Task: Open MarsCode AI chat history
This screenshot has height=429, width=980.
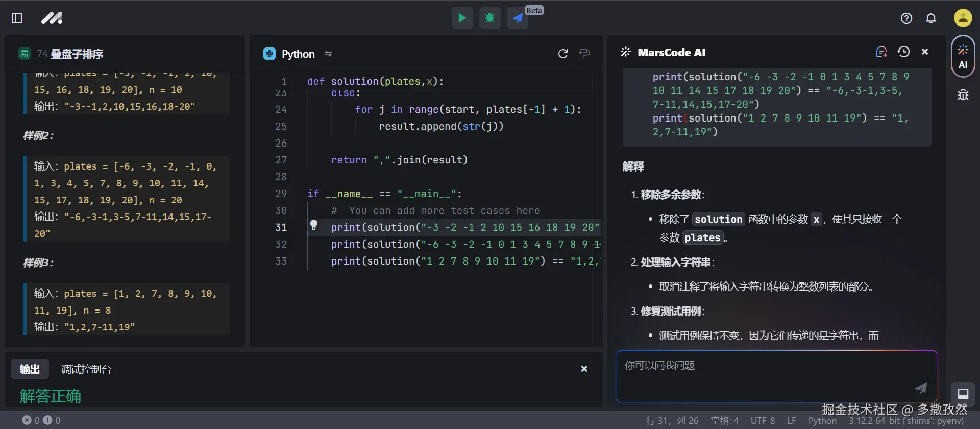Action: click(903, 52)
